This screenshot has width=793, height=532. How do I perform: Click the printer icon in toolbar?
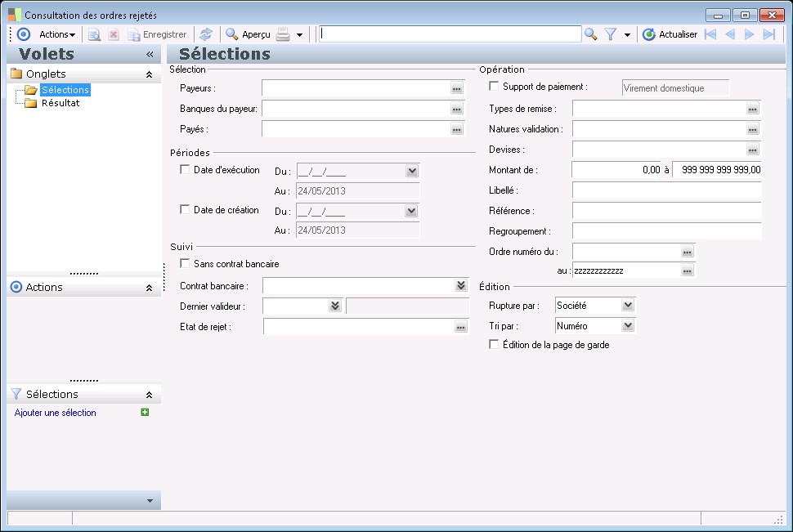pos(283,34)
